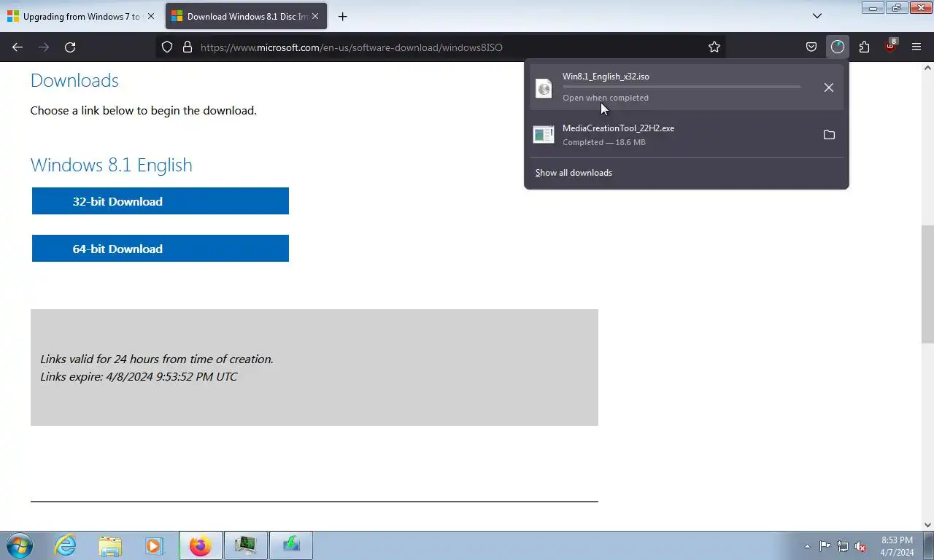Save page to Pocket icon
This screenshot has width=934, height=560.
click(x=811, y=47)
